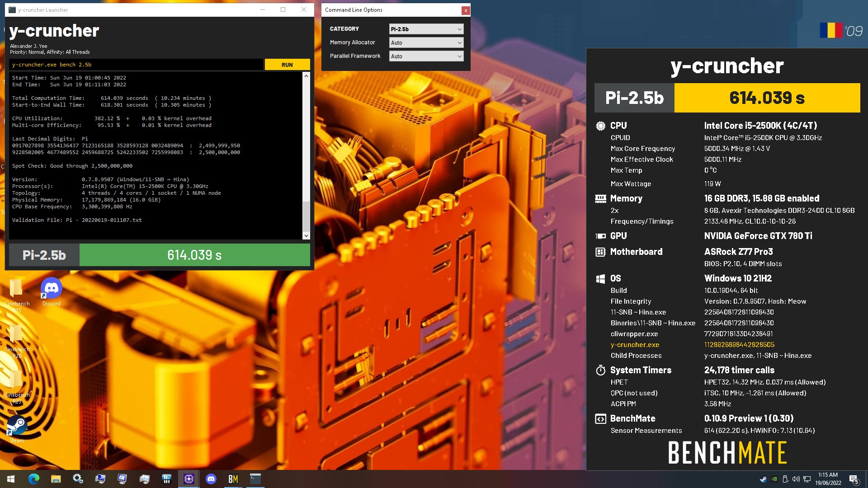Click the CPU chip icon in BenchMate panel

(x=600, y=126)
